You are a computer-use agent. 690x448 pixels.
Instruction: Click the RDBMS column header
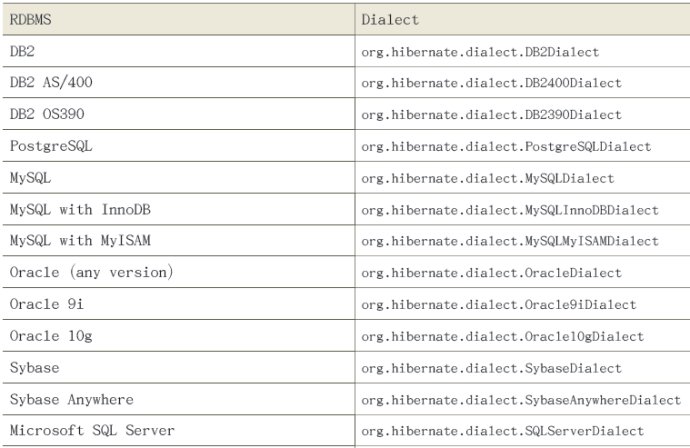pos(30,19)
